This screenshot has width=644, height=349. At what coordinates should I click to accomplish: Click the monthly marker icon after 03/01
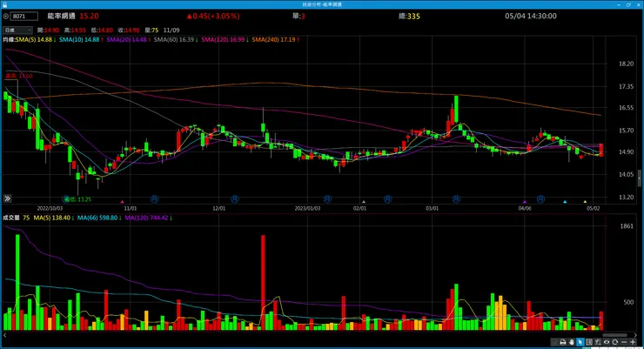point(456,199)
